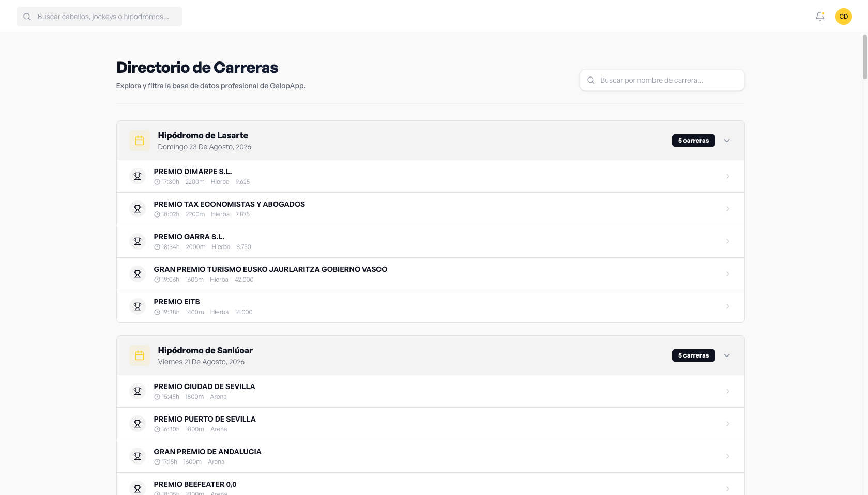Open the notifications bell

(820, 17)
